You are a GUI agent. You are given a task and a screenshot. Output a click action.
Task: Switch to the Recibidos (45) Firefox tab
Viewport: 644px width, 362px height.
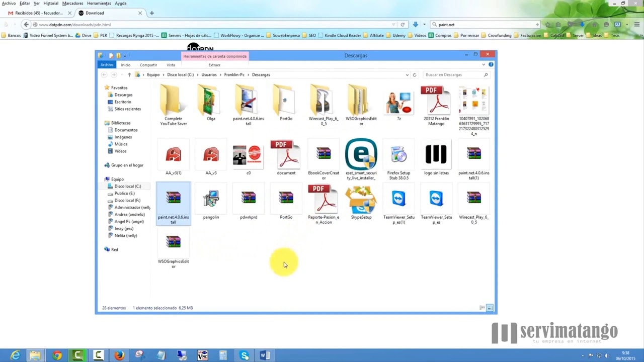click(39, 13)
